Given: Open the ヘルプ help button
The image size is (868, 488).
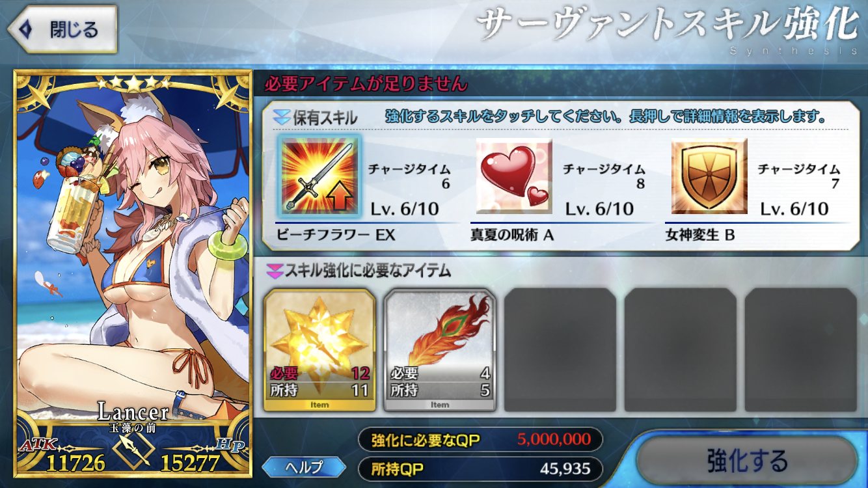Looking at the screenshot, I should click(304, 467).
